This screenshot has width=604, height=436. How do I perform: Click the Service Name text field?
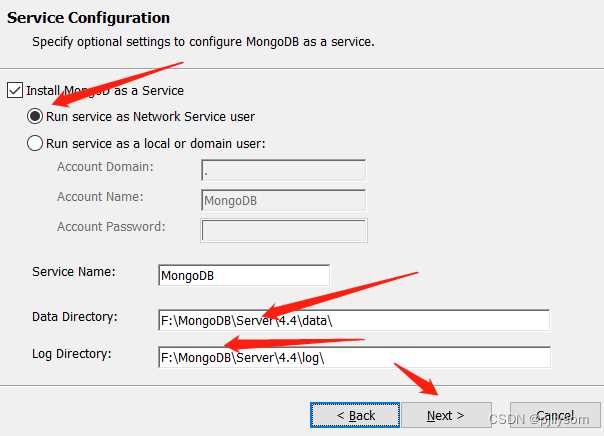[244, 275]
